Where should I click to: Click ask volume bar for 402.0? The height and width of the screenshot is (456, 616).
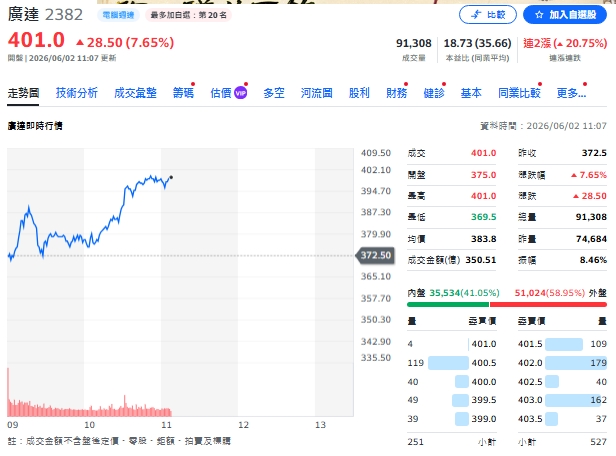(576, 363)
